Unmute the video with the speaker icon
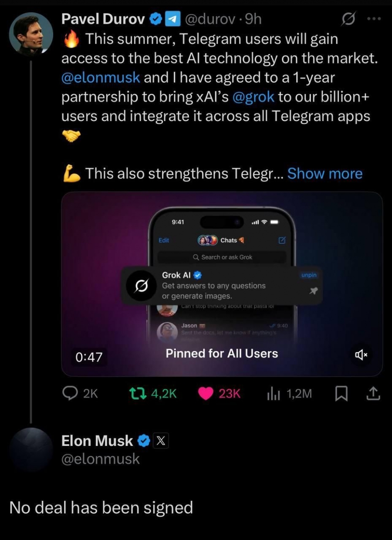392x540 pixels. [362, 355]
